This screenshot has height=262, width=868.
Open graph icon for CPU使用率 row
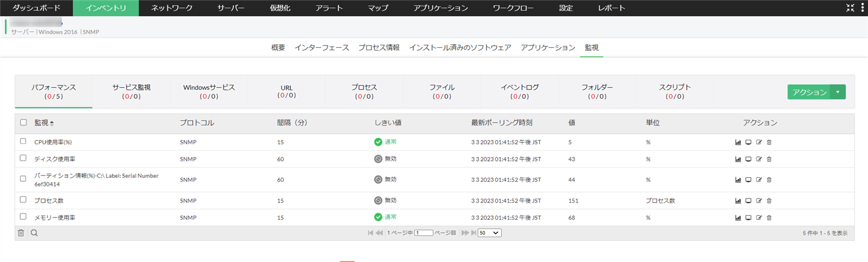tap(738, 142)
